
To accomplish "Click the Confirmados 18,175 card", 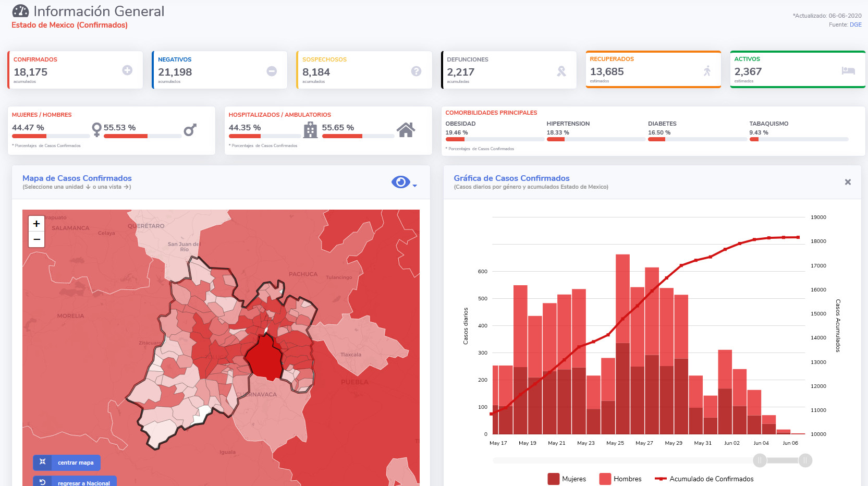I will point(75,70).
